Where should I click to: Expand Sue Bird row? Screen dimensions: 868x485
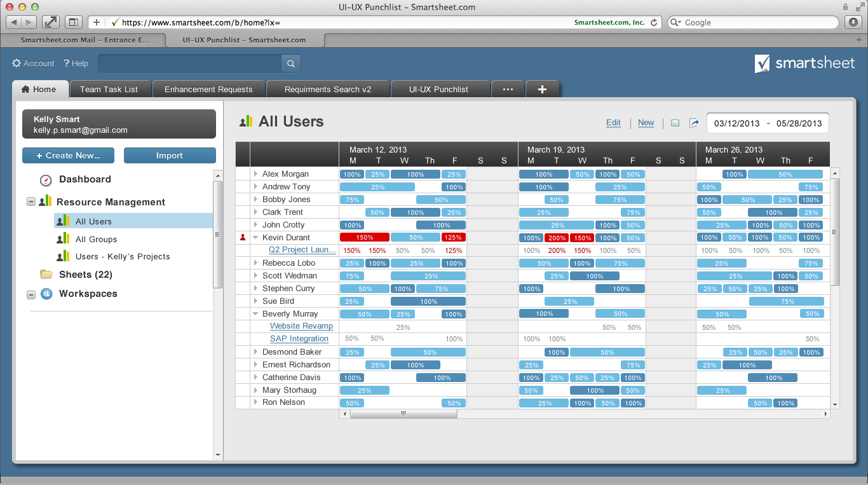point(255,301)
